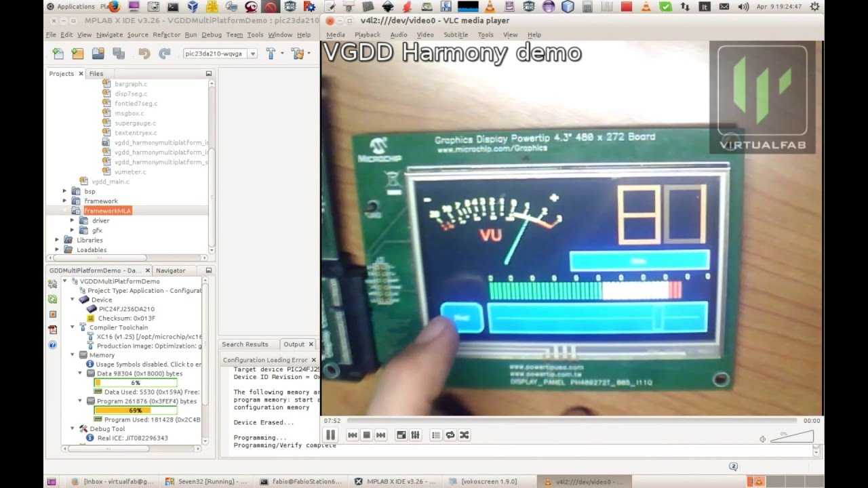Click the Undo arrow in MPLAB toolbar
868x488 pixels.
(x=144, y=54)
